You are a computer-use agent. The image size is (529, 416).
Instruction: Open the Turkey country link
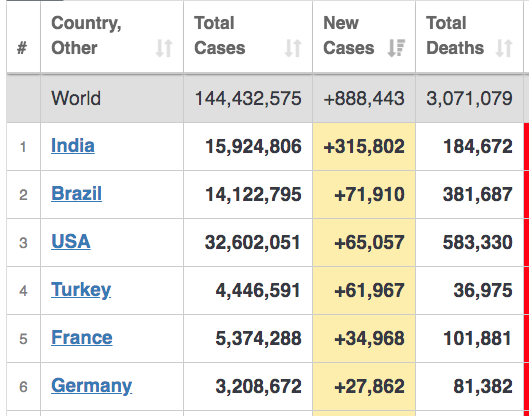click(81, 290)
